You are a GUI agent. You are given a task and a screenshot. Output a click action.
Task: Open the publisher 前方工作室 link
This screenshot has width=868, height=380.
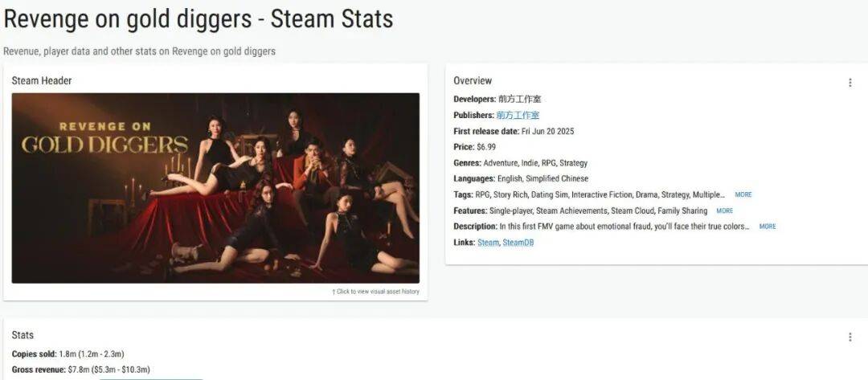pos(518,115)
